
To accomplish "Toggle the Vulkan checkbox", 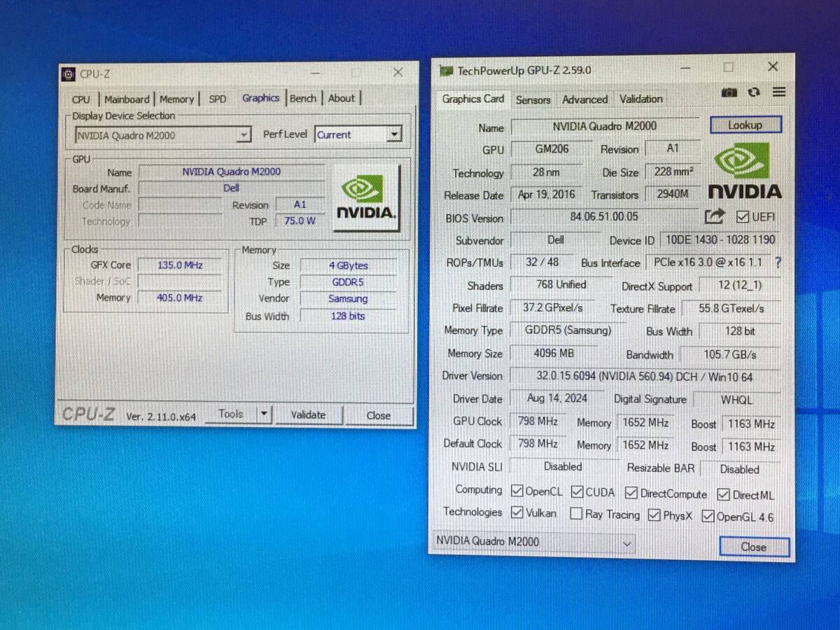I will (517, 512).
